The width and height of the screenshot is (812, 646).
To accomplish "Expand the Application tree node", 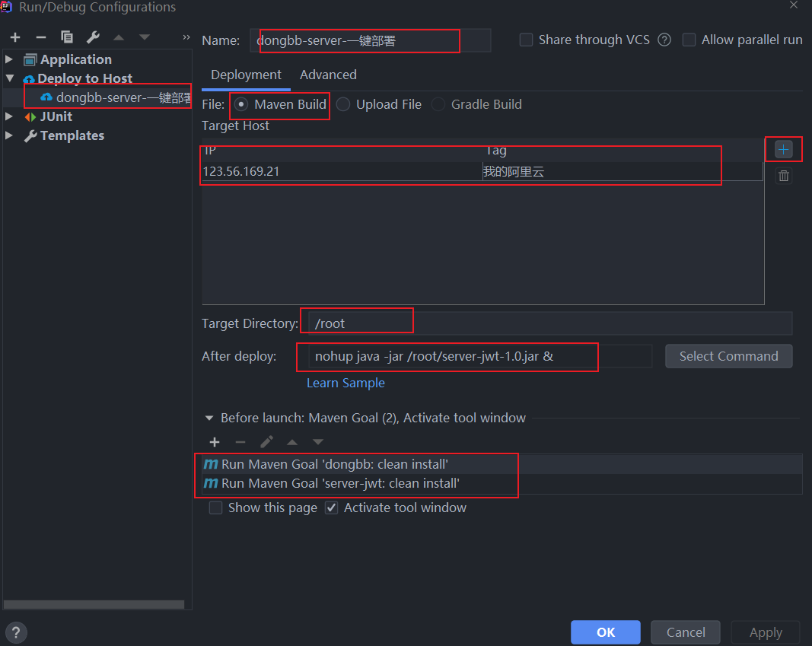I will tap(9, 59).
